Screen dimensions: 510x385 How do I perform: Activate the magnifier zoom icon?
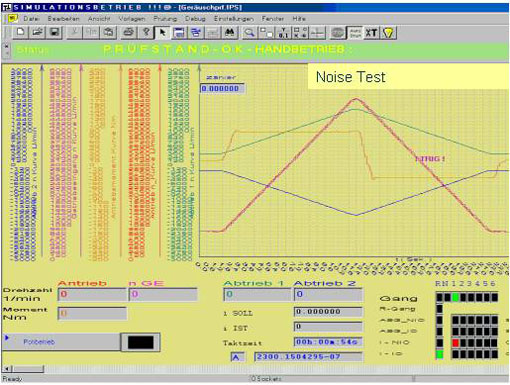coord(249,33)
